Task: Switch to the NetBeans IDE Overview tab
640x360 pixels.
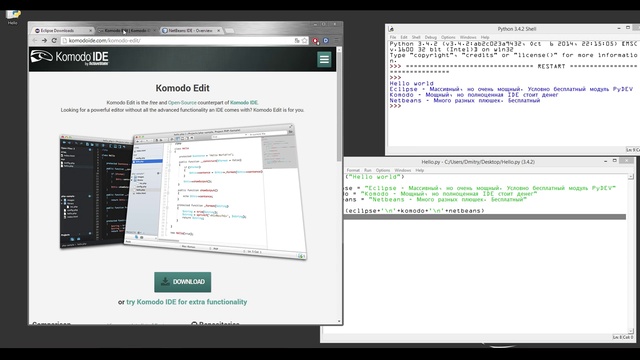Action: click(x=190, y=31)
